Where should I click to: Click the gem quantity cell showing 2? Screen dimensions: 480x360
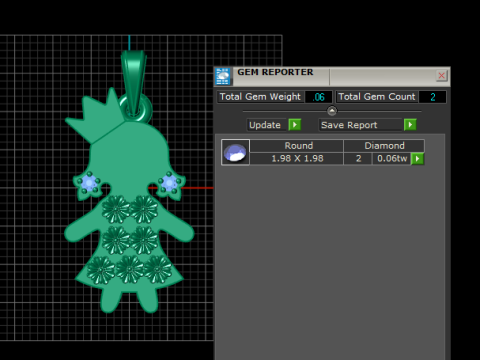(358, 158)
